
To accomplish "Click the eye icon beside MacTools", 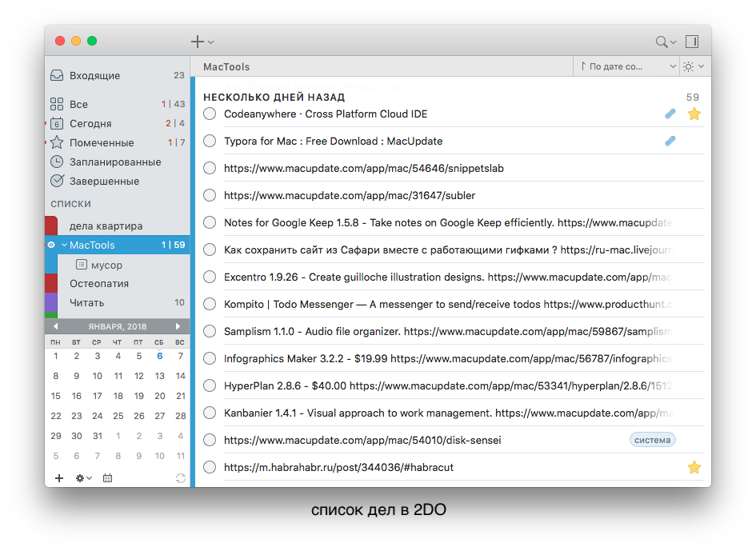I will coord(51,245).
